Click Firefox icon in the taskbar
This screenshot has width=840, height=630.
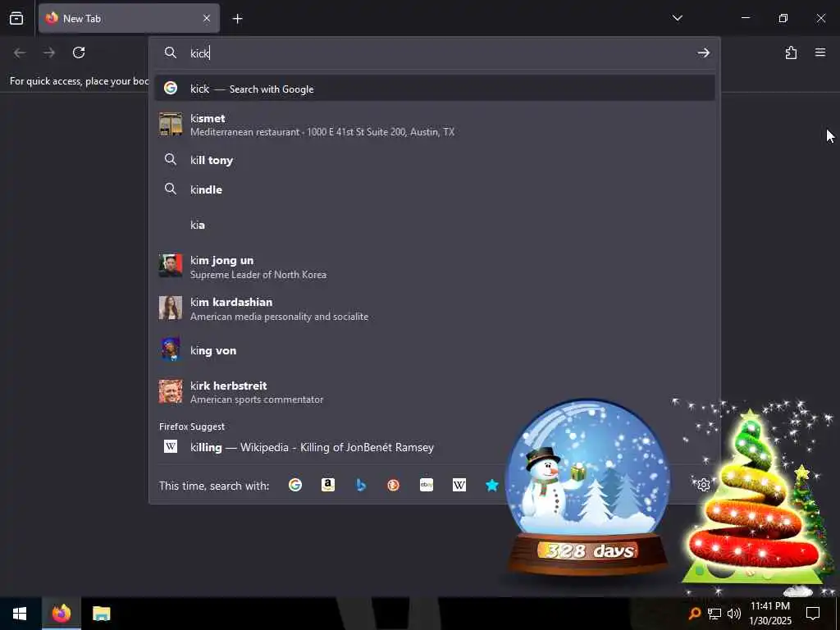pyautogui.click(x=62, y=614)
